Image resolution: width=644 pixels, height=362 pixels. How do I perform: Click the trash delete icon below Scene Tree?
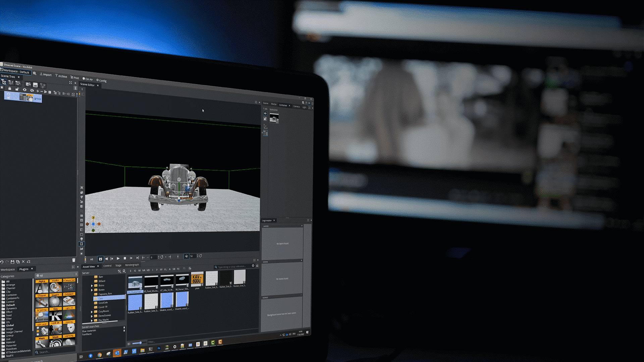tap(74, 260)
